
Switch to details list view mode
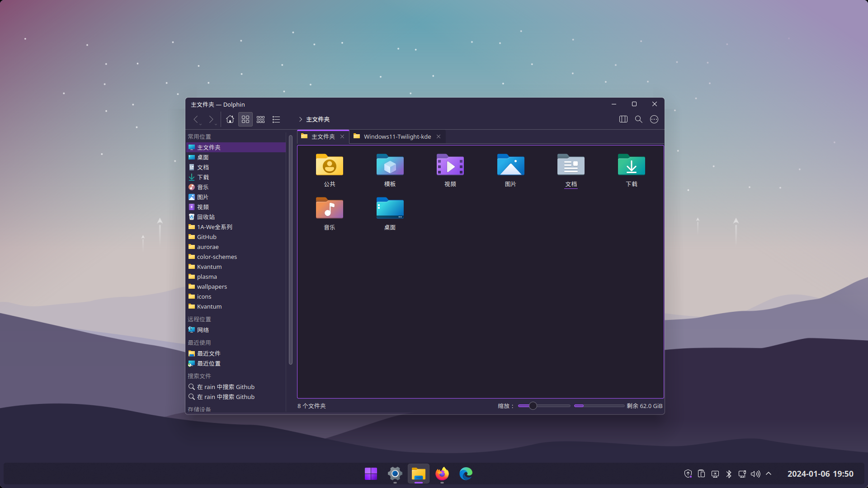[276, 119]
